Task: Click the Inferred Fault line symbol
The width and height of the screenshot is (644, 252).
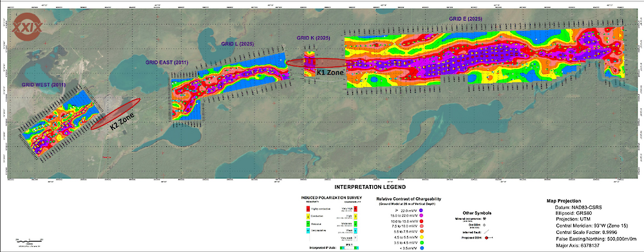Action: 486,231
